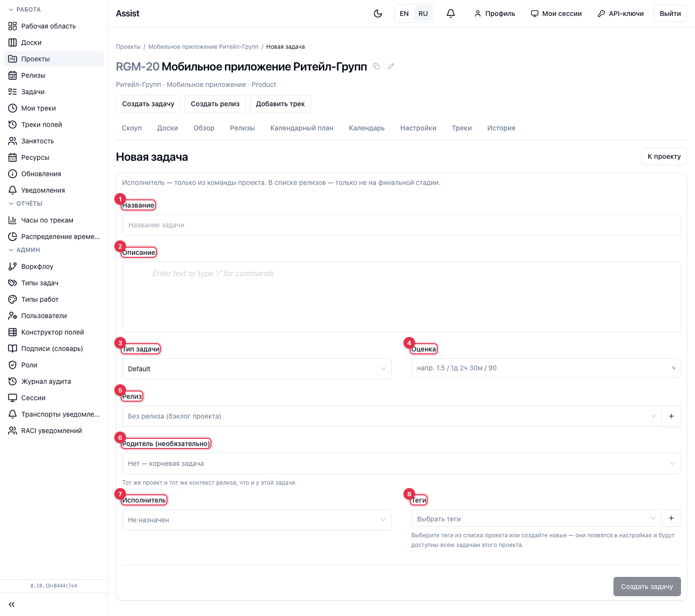Screen dimensions: 695x616
Task: Open Настройки tab
Action: 418,128
